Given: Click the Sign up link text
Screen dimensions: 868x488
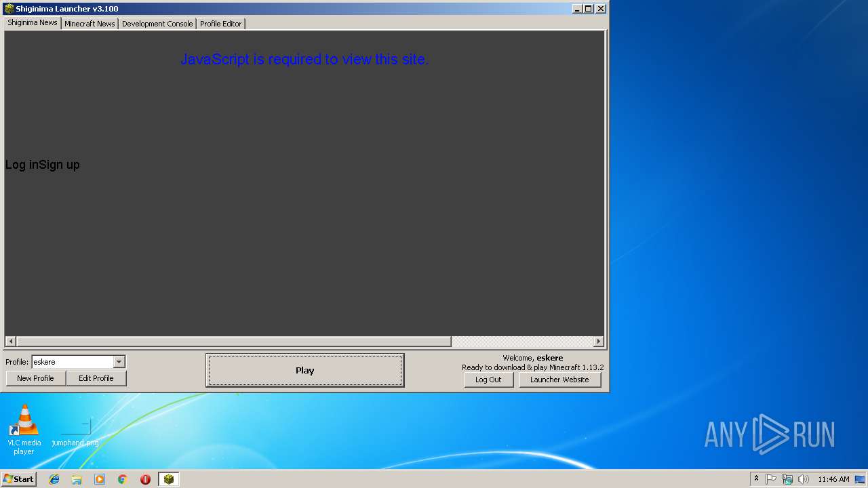Looking at the screenshot, I should pyautogui.click(x=59, y=165).
